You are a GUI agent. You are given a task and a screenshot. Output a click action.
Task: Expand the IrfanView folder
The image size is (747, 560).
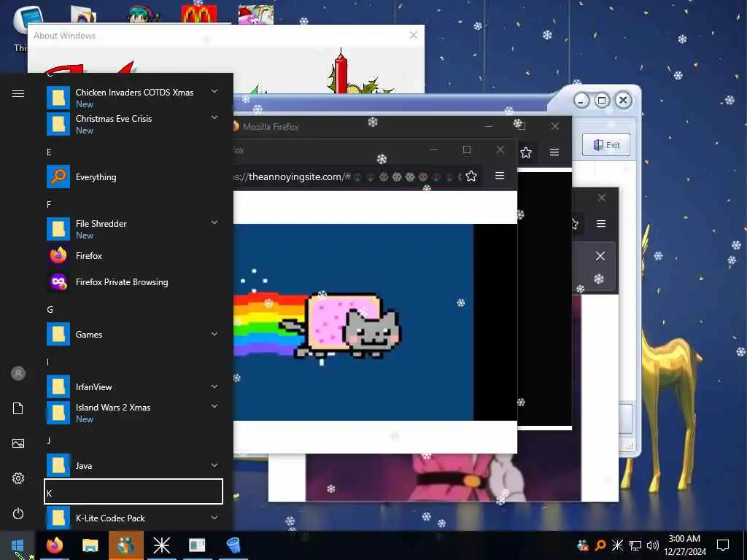coord(214,386)
